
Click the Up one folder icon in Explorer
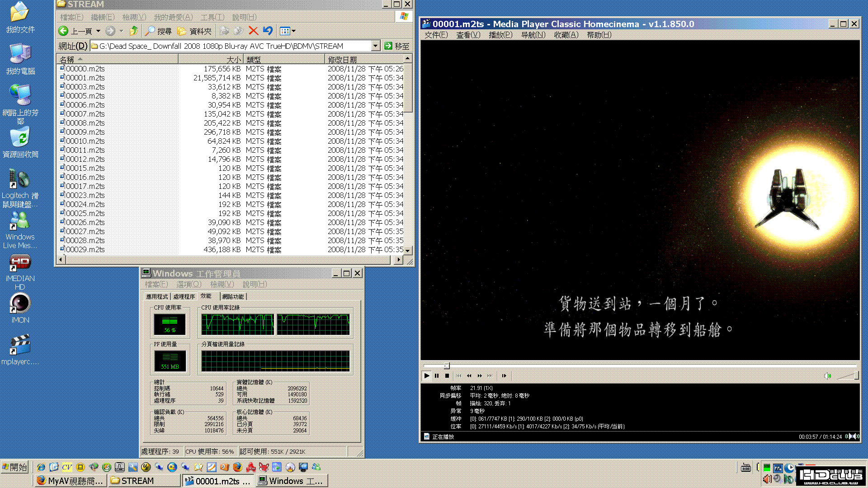coord(134,31)
